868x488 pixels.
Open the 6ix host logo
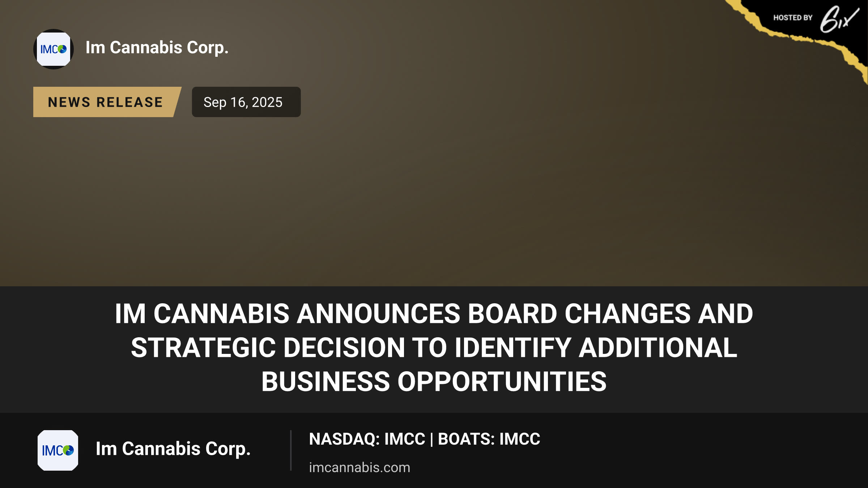click(839, 20)
